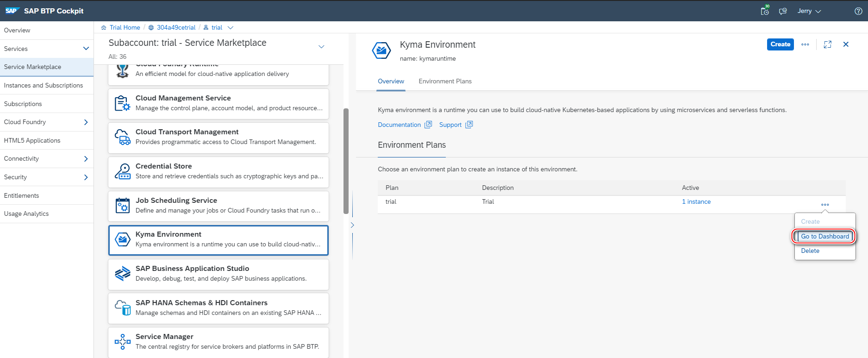Click the Plan column header
The image size is (868, 358).
pos(392,188)
